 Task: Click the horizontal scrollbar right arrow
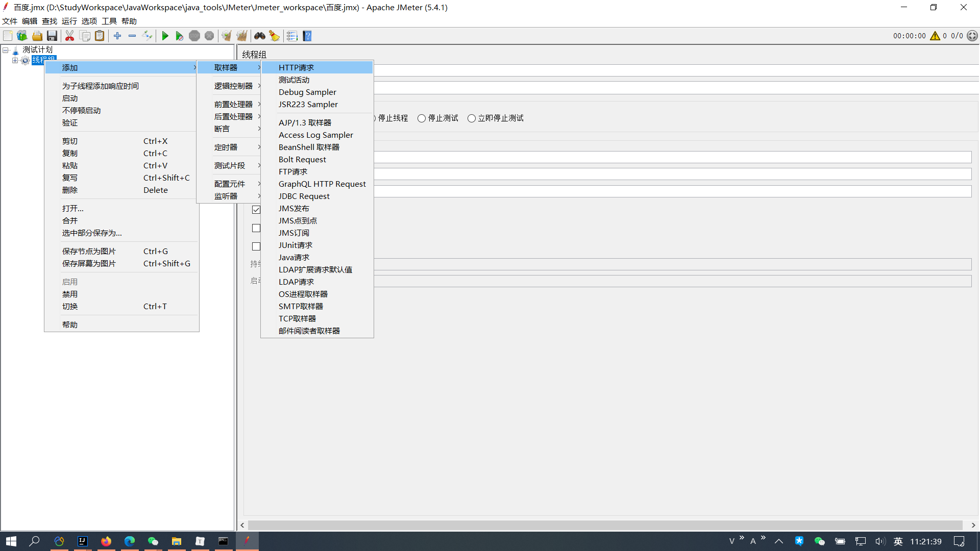[x=973, y=525]
